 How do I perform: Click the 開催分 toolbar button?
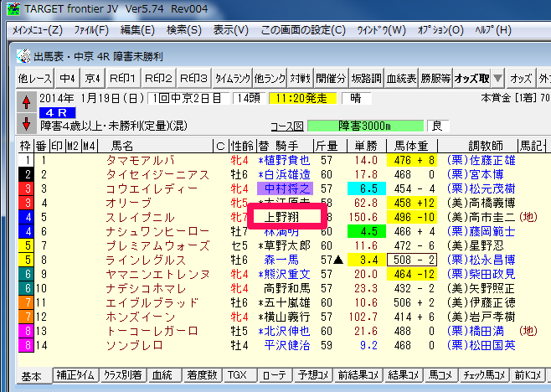[331, 78]
